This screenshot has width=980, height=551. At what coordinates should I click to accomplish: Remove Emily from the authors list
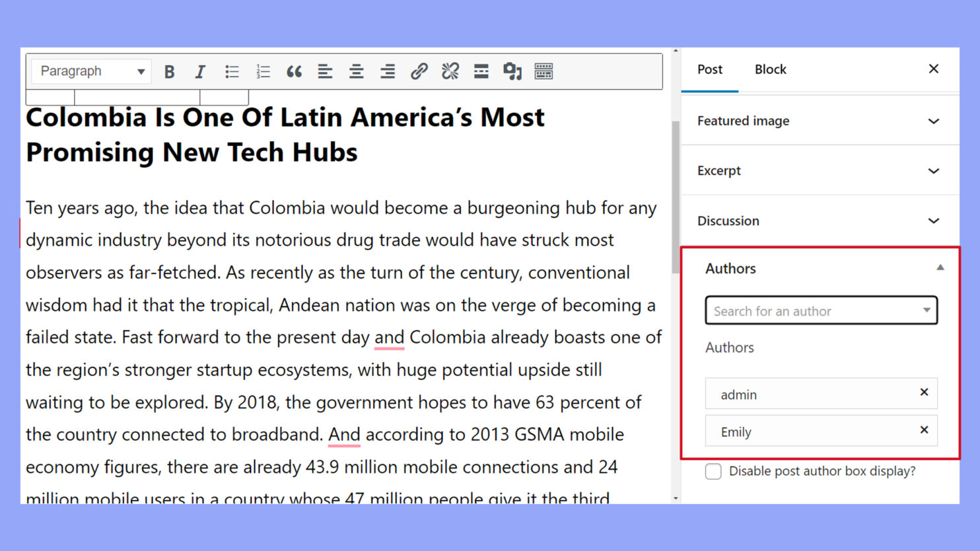pos(924,430)
